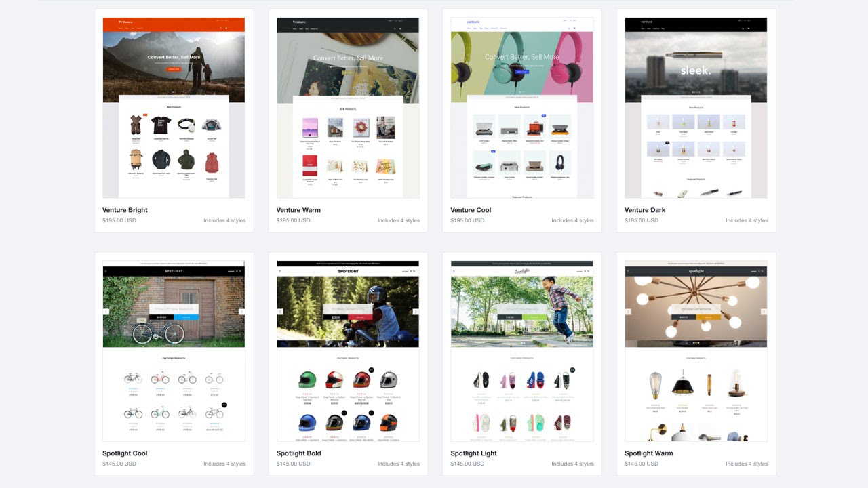Click the Spotlight Bold title link
Image resolution: width=868 pixels, height=488 pixels.
click(299, 453)
